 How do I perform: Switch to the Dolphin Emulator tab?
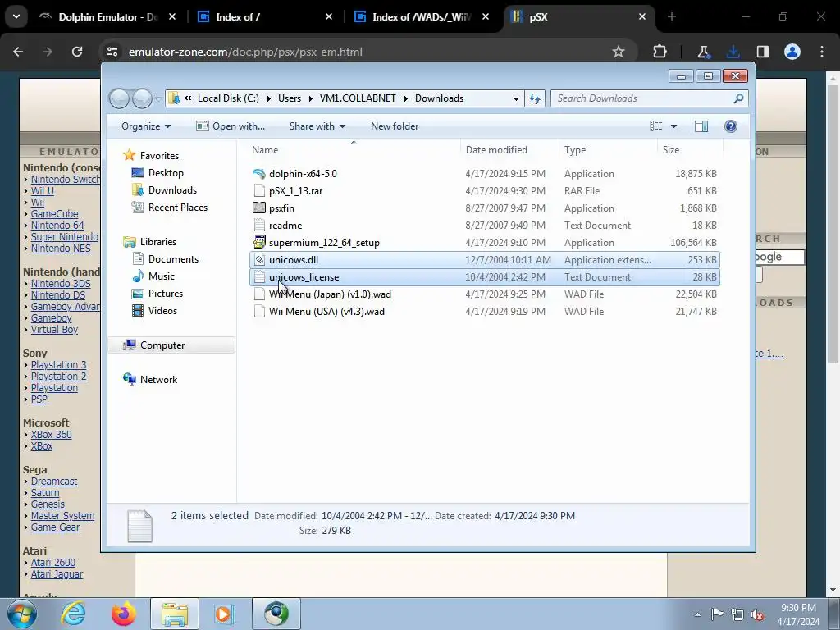pyautogui.click(x=107, y=16)
